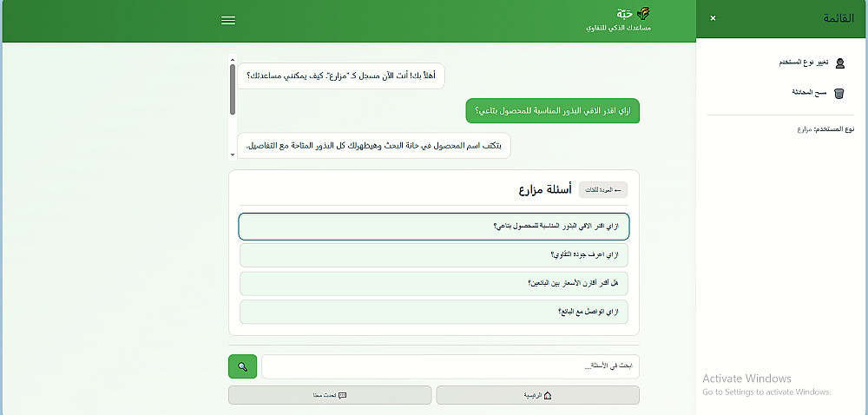Choose question ازاي اعرف جودة التقاوي؟

click(x=434, y=254)
